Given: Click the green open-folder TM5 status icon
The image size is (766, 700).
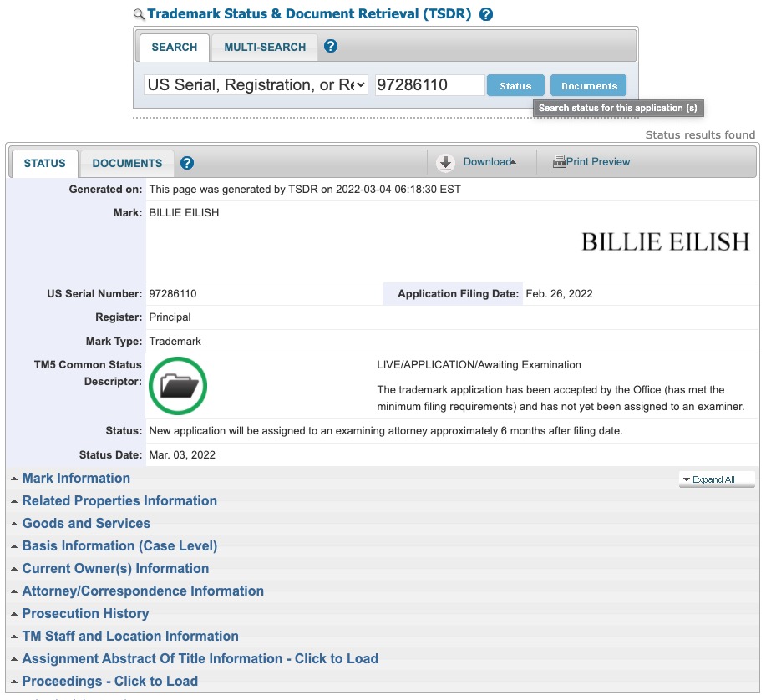Looking at the screenshot, I should pos(177,386).
